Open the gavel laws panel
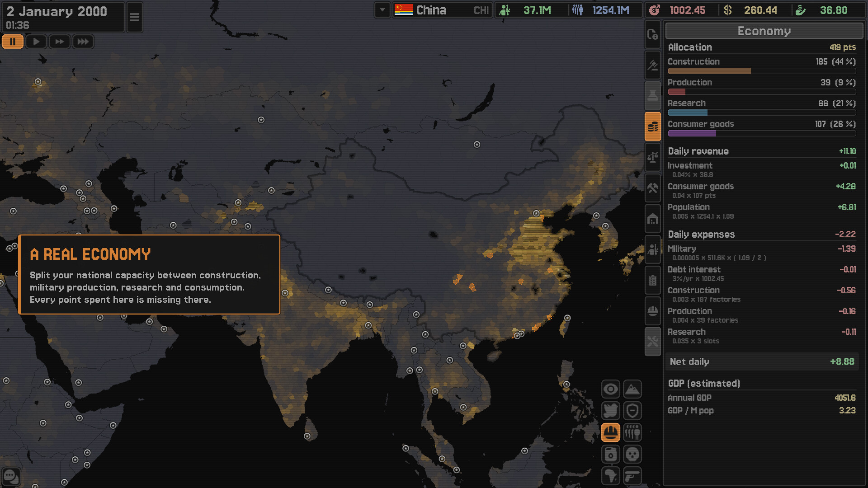Viewport: 868px width, 488px height. [x=652, y=65]
